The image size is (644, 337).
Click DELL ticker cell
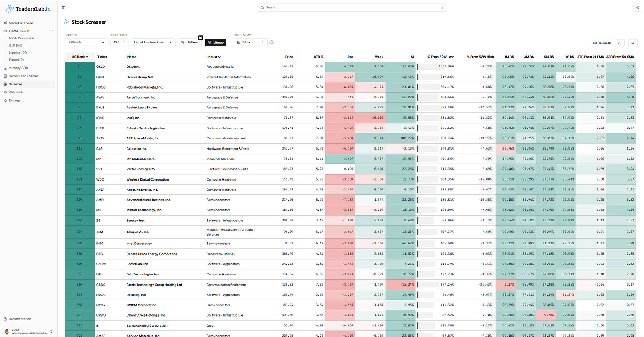100,275
